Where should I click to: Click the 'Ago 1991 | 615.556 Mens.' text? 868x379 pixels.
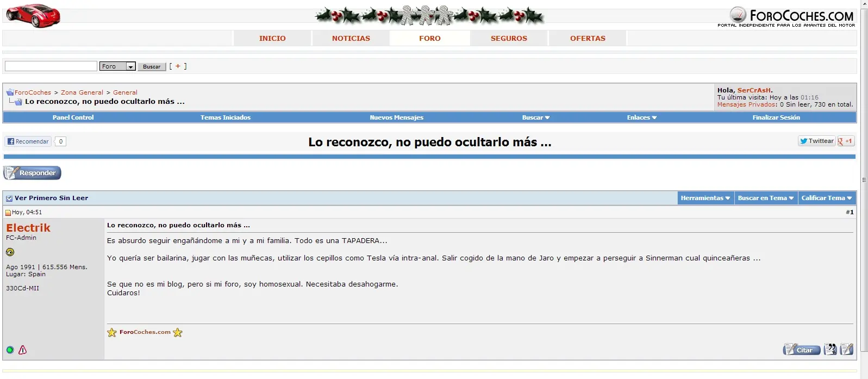pyautogui.click(x=47, y=267)
